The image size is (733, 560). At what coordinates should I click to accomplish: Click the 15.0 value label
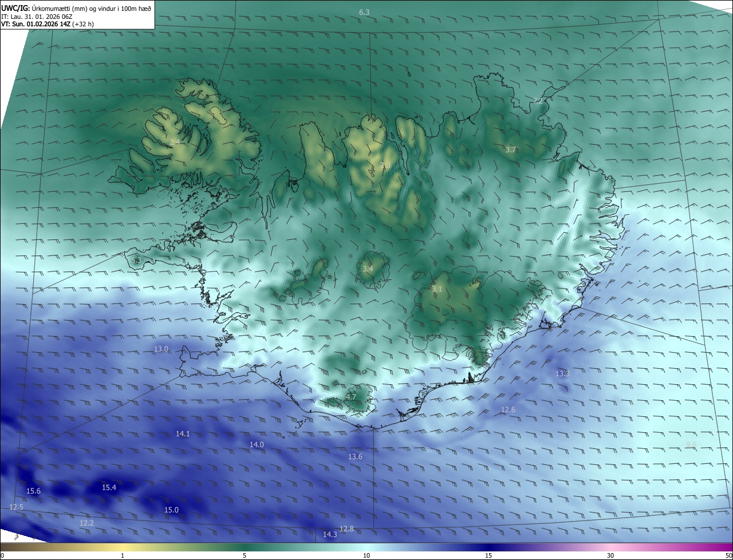pyautogui.click(x=171, y=510)
